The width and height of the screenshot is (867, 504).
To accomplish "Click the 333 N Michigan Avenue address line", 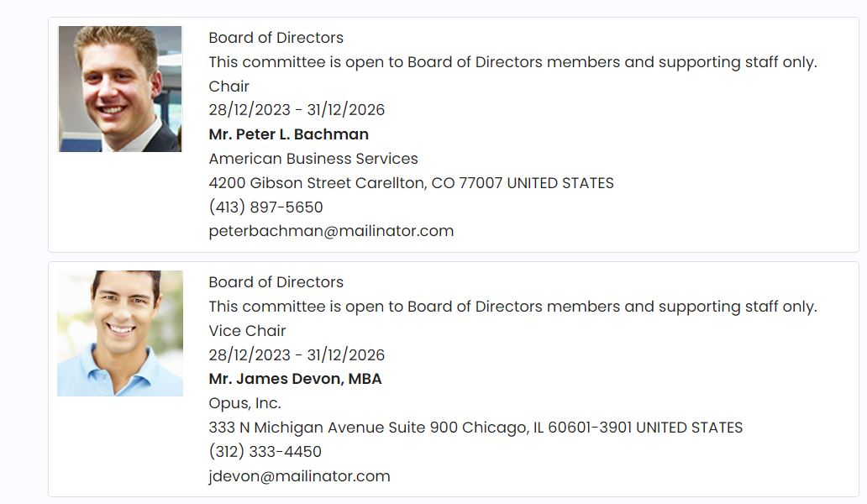I will (476, 428).
